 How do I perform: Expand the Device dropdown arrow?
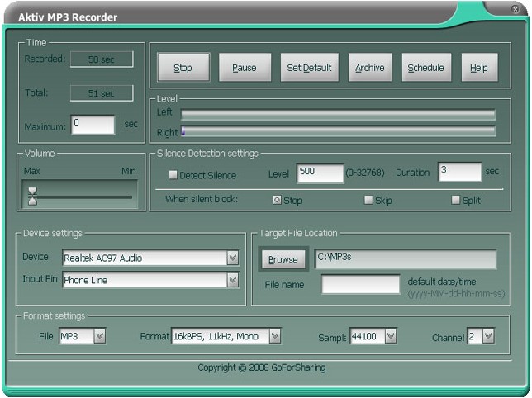tap(233, 258)
